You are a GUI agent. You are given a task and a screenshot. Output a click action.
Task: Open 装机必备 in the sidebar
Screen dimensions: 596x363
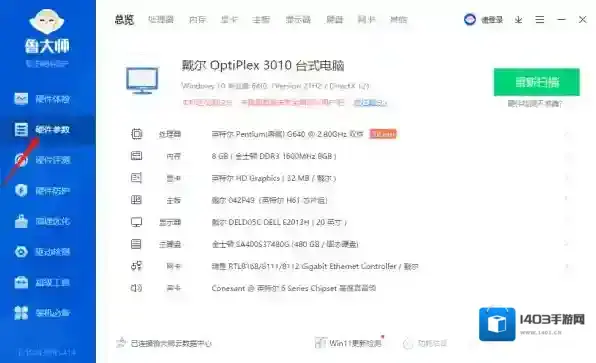[x=42, y=313]
